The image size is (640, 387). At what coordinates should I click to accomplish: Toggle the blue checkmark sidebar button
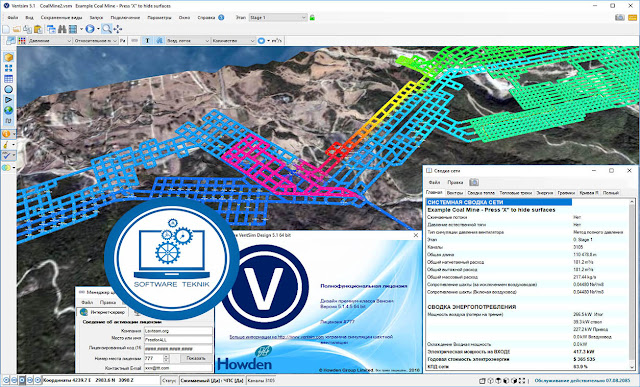coord(7,156)
